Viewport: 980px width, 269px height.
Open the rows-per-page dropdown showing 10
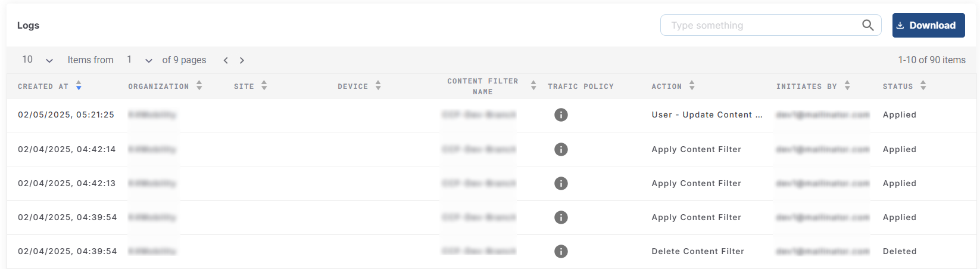38,60
